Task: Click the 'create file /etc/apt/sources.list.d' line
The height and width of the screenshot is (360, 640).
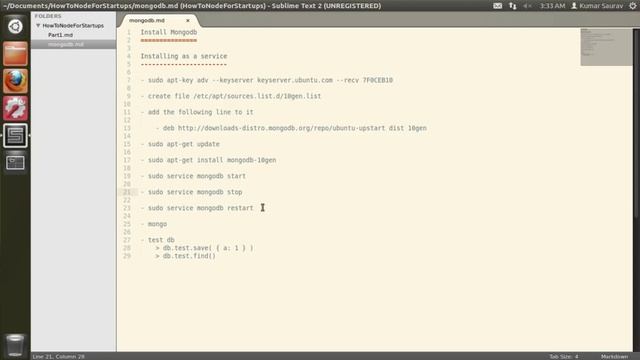Action: (x=231, y=96)
